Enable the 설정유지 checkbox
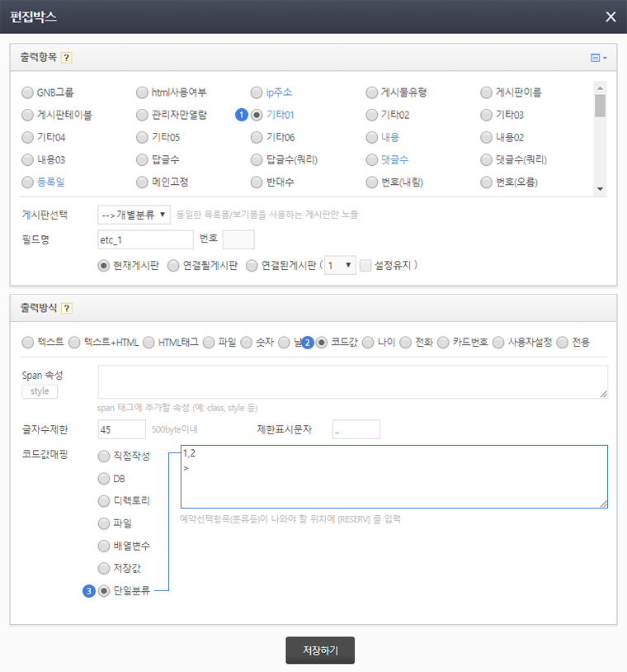 pyautogui.click(x=365, y=265)
